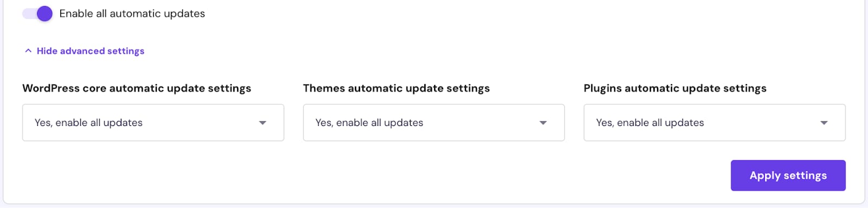Open the Plugins automatic update dropdown
Viewport: 868px width, 208px height.
714,123
